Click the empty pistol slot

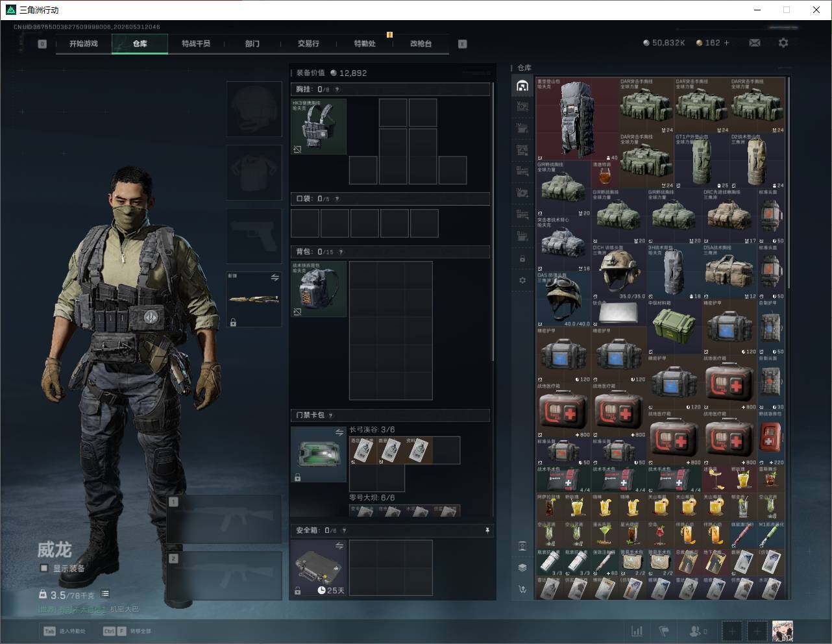[x=254, y=236]
